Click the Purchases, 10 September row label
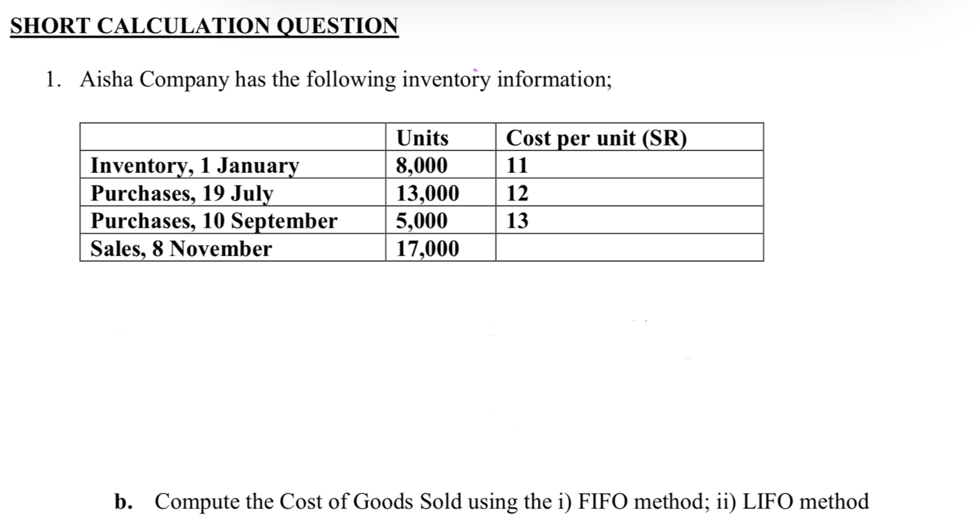The image size is (980, 528). coord(214,221)
